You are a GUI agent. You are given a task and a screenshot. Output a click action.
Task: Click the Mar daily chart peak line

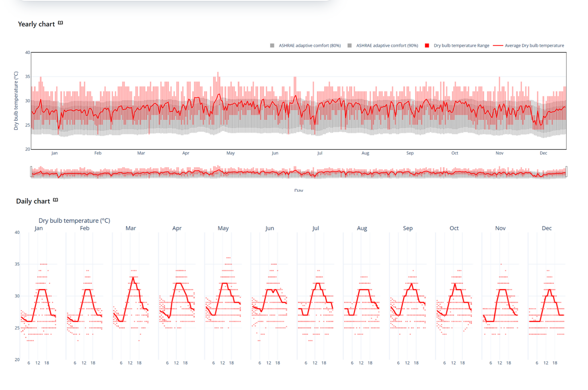(x=133, y=278)
